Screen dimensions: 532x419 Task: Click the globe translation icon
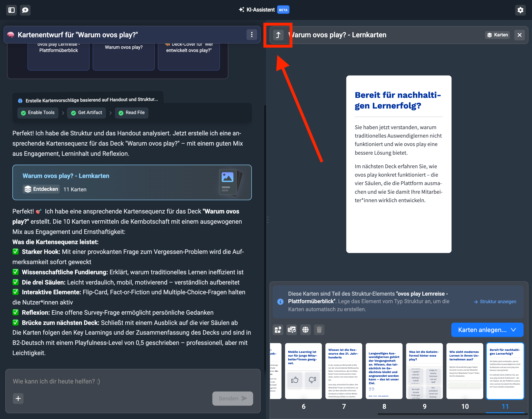pos(305,330)
